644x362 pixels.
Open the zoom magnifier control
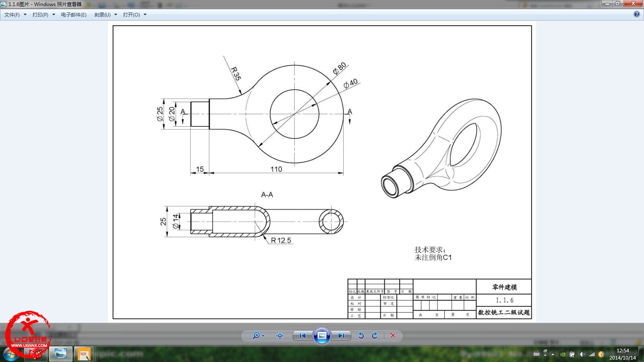[x=256, y=335]
